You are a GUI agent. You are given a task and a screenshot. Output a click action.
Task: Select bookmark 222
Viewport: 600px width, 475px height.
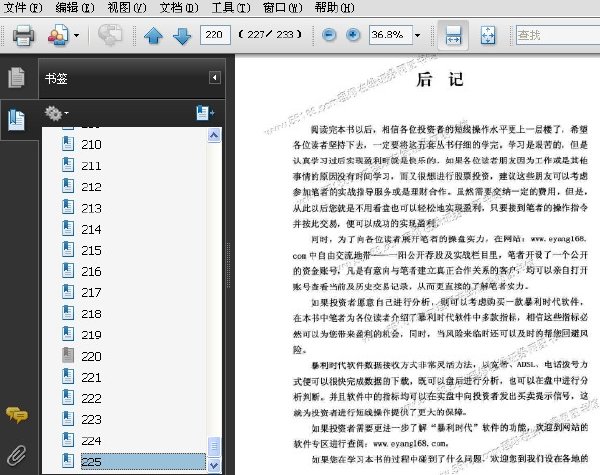91,398
